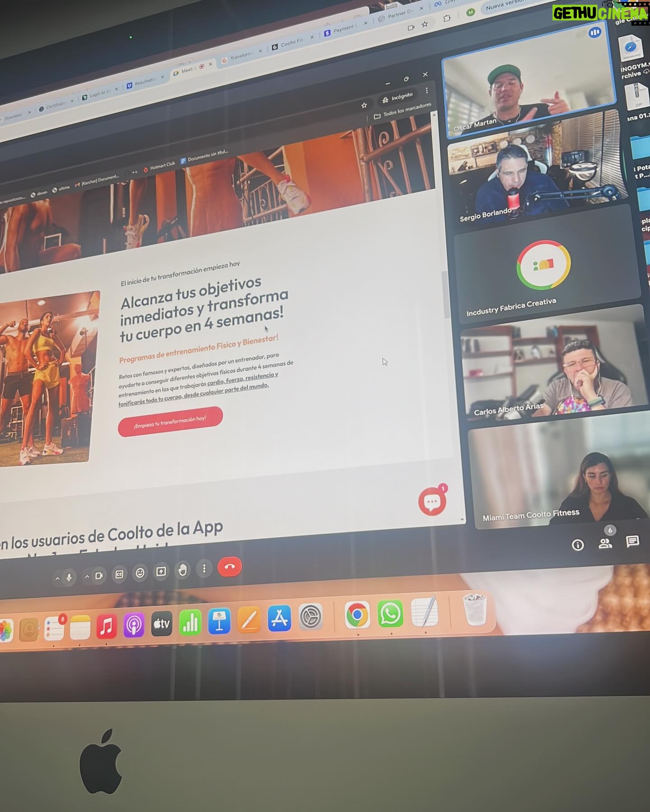This screenshot has width=650, height=812.
Task: Click the present screen button
Action: tap(161, 572)
